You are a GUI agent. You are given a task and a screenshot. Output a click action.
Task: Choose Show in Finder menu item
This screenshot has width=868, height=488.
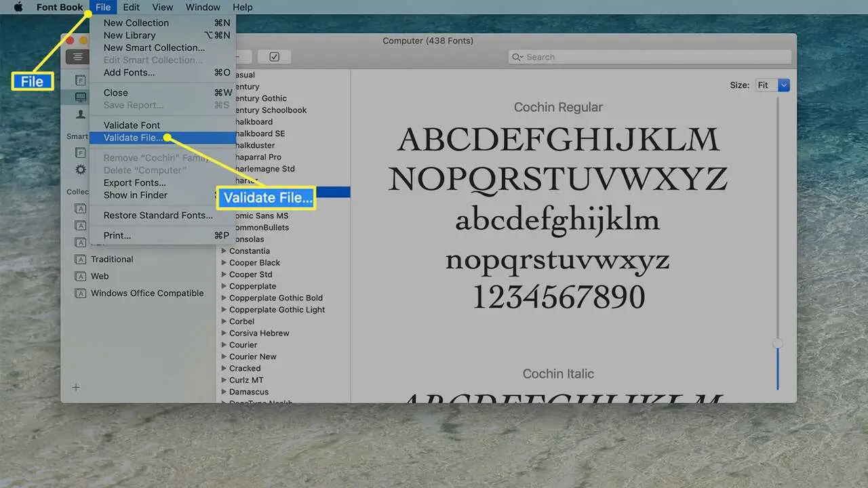click(x=163, y=195)
